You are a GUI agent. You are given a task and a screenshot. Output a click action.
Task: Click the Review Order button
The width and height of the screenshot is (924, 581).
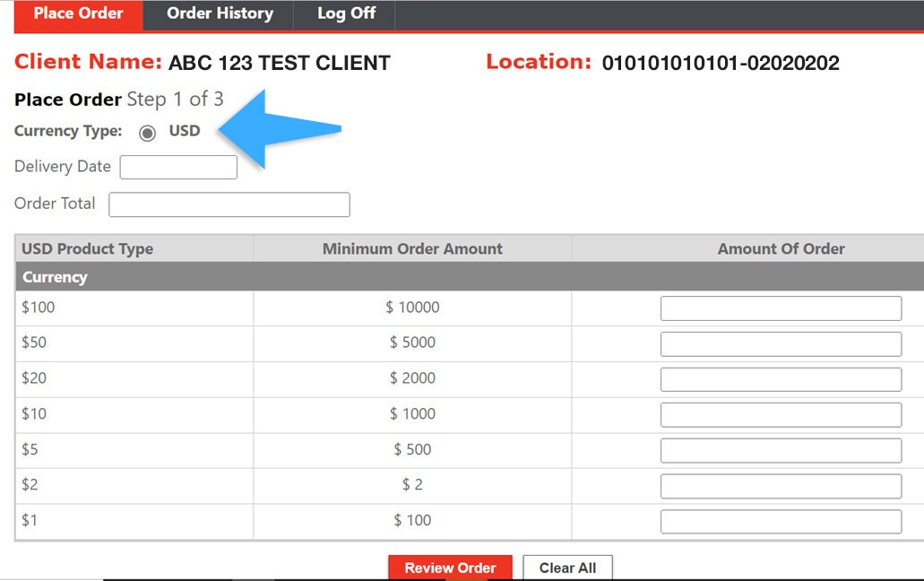pos(450,568)
